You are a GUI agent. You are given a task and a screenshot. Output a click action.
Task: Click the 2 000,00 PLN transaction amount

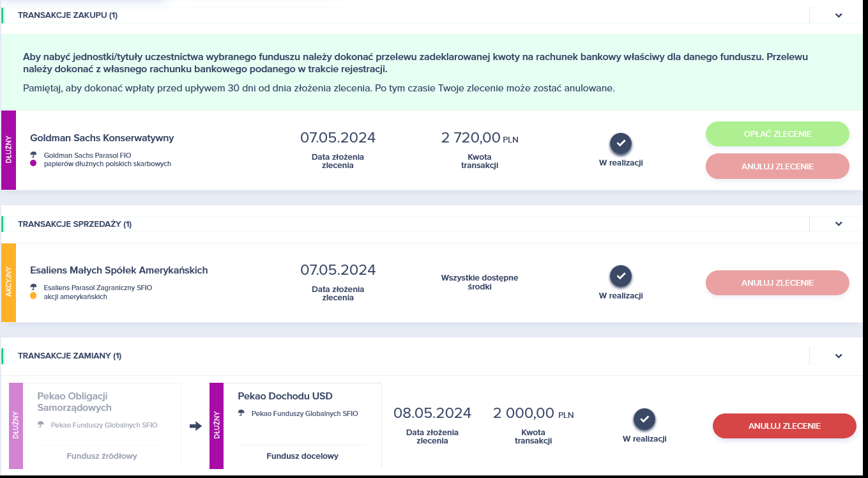click(x=533, y=413)
